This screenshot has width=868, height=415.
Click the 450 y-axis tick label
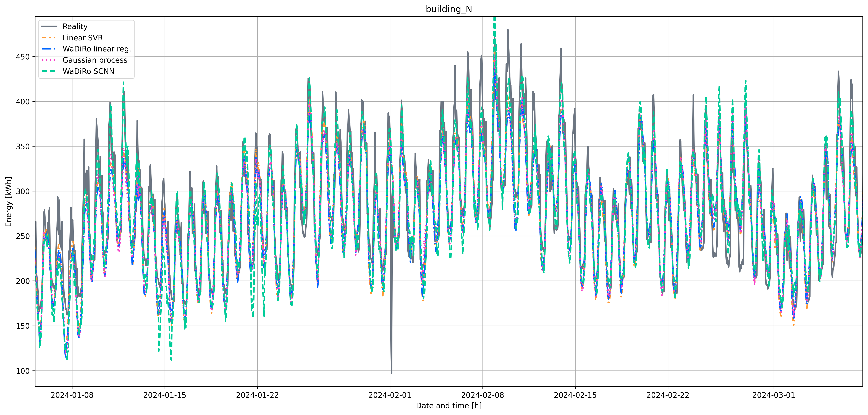(x=23, y=57)
